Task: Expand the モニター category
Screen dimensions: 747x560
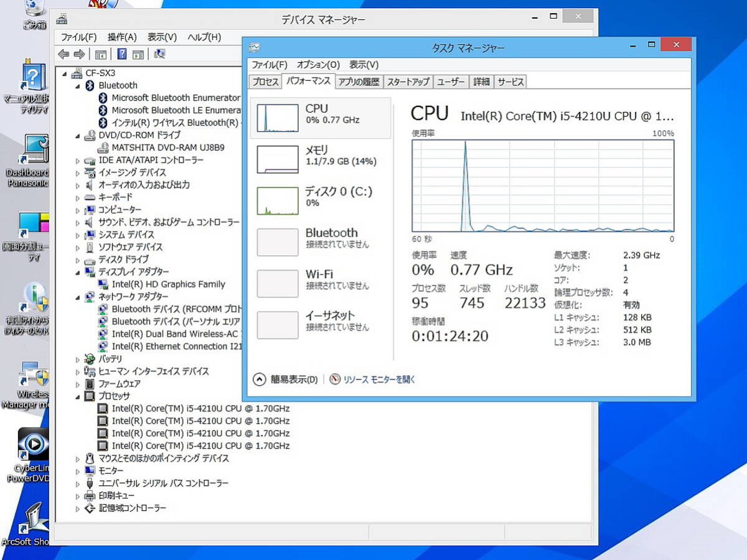Action: 78,471
